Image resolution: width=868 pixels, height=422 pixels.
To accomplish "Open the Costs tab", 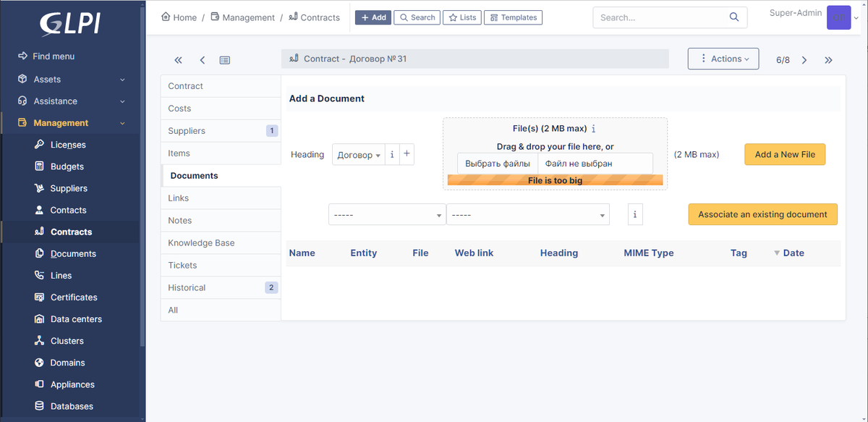I will coord(221,109).
